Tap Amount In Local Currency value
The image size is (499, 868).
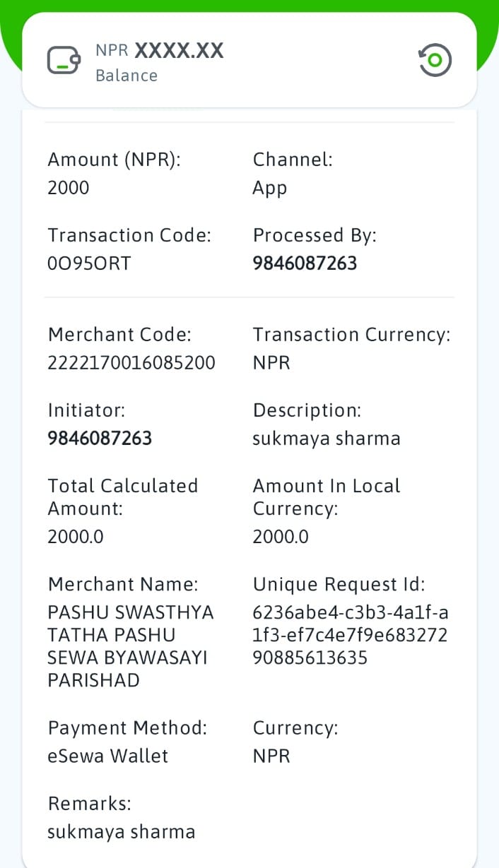(x=281, y=537)
